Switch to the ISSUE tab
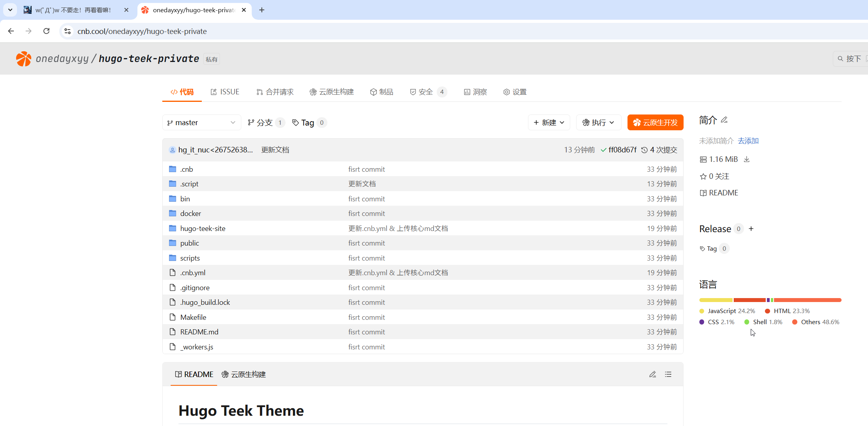Screen dimensions: 868x426 [225, 92]
